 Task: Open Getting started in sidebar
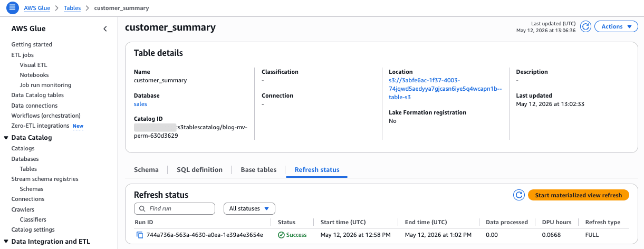coord(32,45)
